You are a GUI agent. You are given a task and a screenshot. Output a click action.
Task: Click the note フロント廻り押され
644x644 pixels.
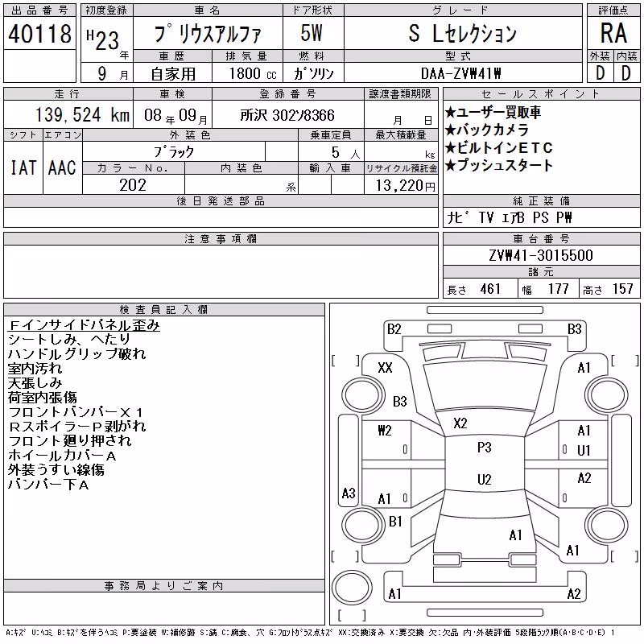[x=69, y=441]
